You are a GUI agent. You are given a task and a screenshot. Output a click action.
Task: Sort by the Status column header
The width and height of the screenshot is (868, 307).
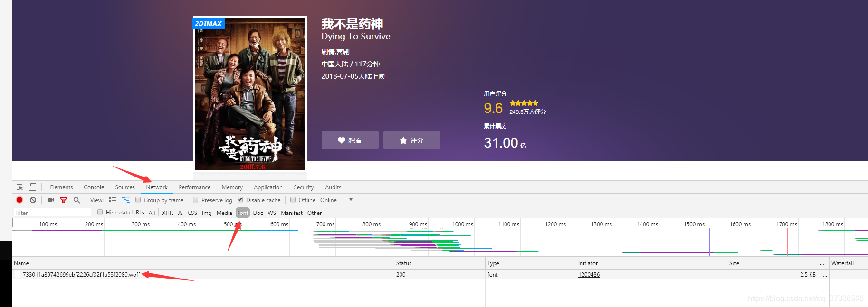point(439,263)
